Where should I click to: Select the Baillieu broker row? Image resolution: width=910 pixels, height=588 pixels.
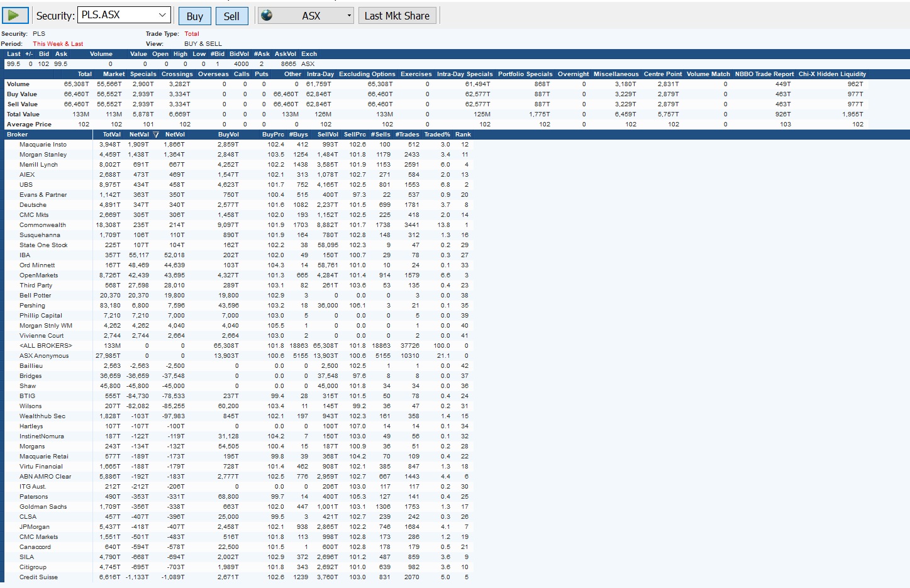pos(239,366)
